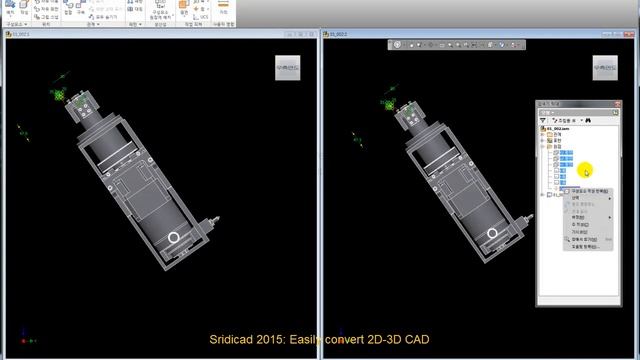Activate the 03_002:2 document window title bar
640x360 pixels.
(x=478, y=34)
